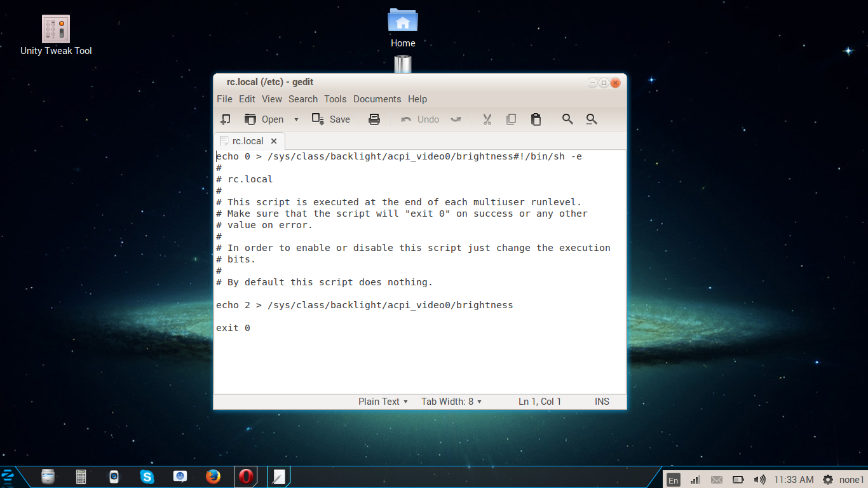Click the Cut scissors icon
This screenshot has width=868, height=488.
click(x=487, y=119)
